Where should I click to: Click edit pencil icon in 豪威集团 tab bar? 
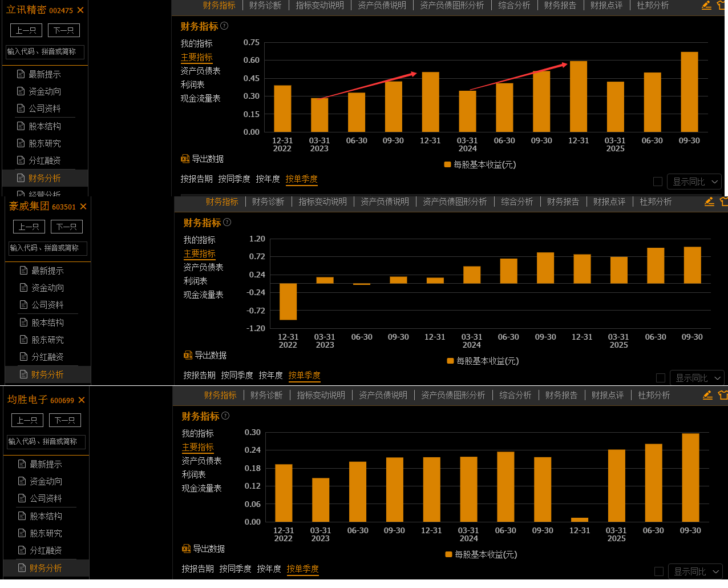(709, 202)
